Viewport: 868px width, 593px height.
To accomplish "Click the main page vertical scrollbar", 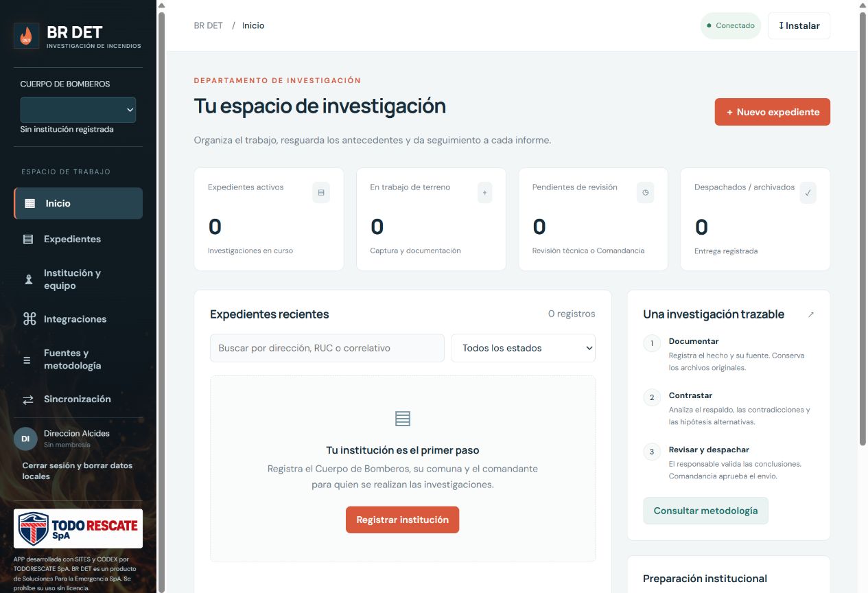I will point(863,230).
